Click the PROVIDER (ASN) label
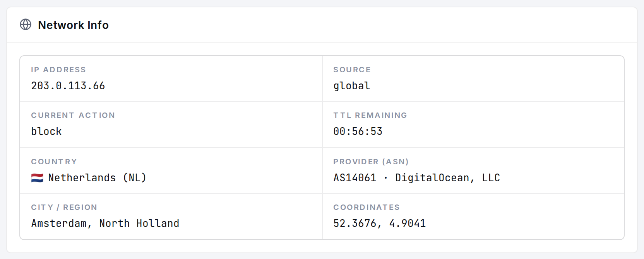 [371, 162]
